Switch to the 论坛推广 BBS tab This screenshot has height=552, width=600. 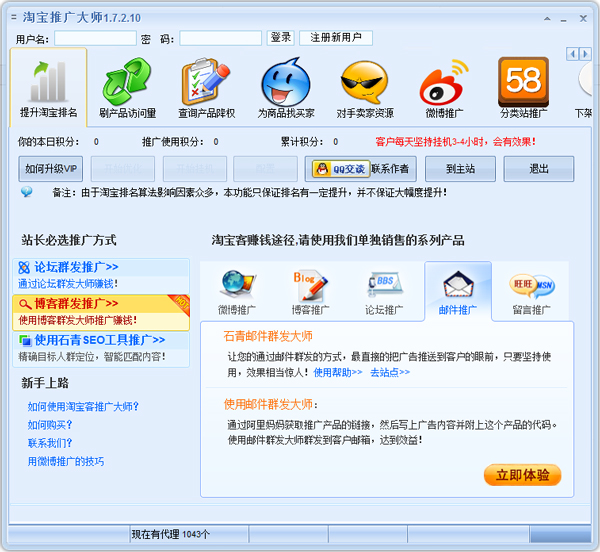point(384,292)
